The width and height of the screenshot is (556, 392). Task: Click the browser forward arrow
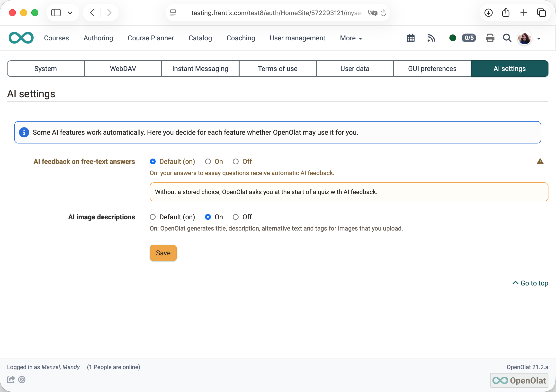tap(109, 13)
